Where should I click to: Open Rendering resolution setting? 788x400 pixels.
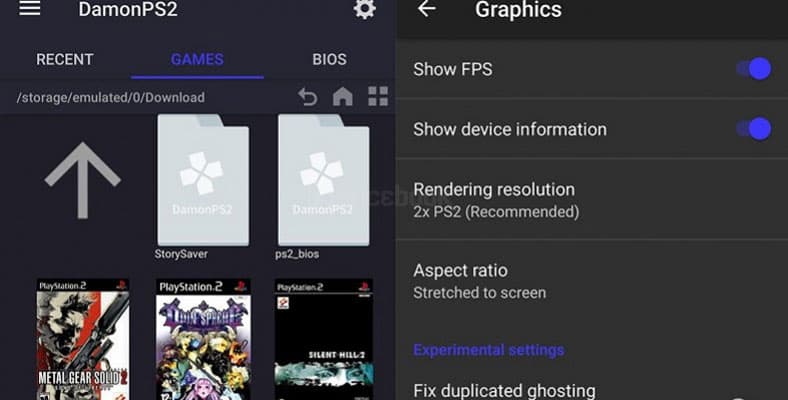pyautogui.click(x=592, y=199)
